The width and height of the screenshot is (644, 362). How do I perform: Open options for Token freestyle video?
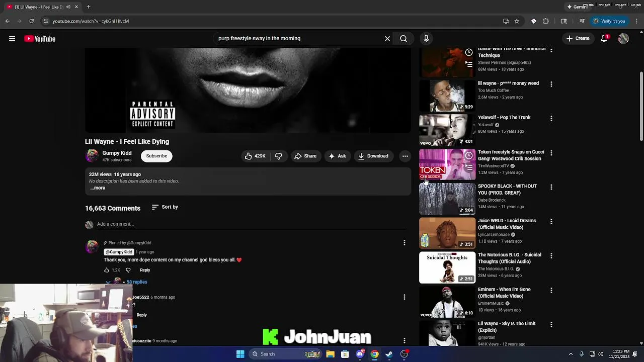(551, 152)
